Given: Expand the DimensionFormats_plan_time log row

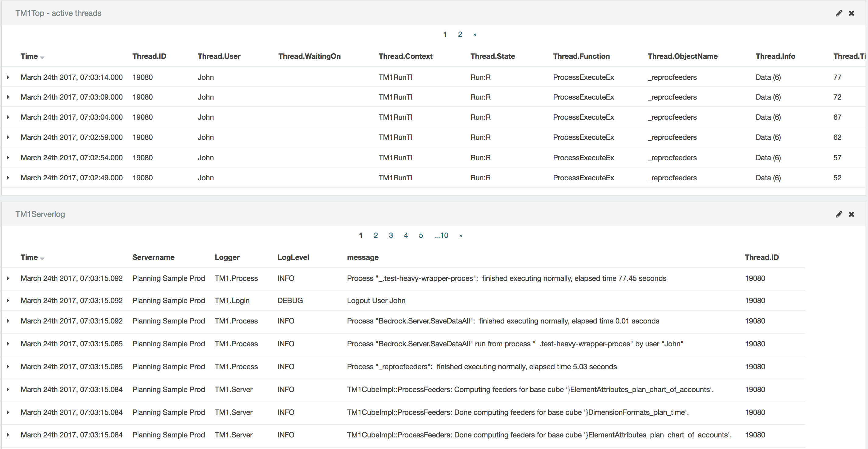Looking at the screenshot, I should 8,412.
